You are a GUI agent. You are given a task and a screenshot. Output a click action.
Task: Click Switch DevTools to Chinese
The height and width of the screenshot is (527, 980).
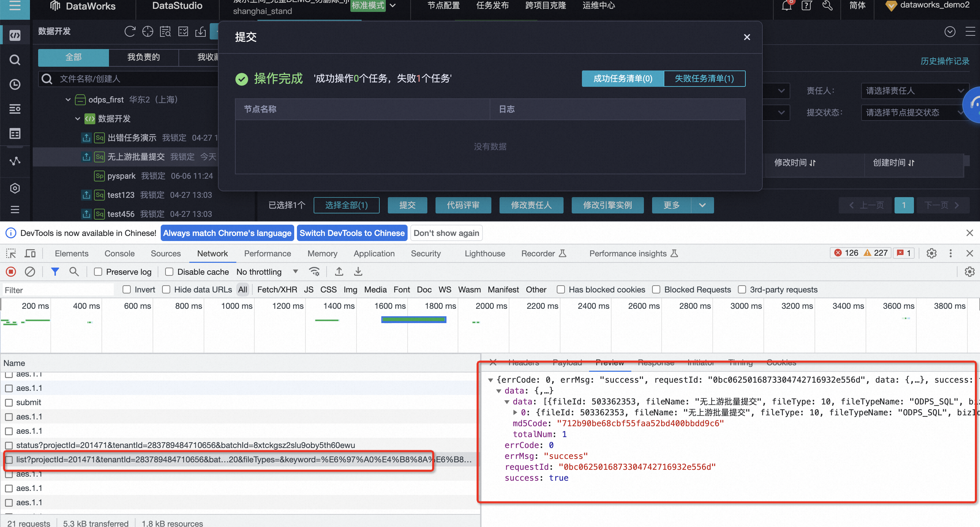click(352, 233)
